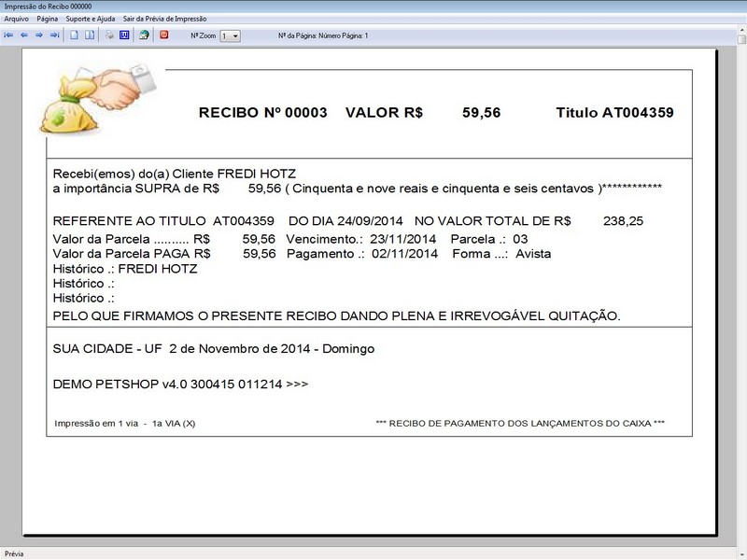This screenshot has height=560, width=747.
Task: Jump to the last page icon
Action: [x=54, y=36]
